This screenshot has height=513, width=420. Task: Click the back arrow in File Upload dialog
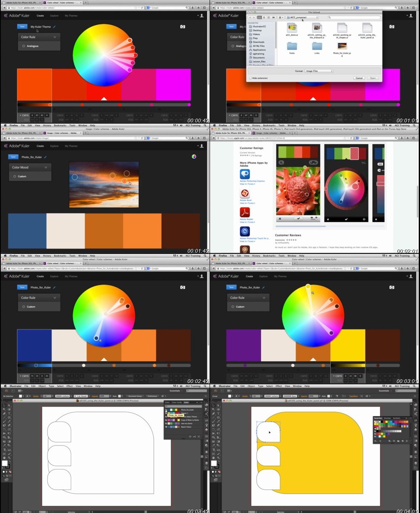click(x=250, y=18)
